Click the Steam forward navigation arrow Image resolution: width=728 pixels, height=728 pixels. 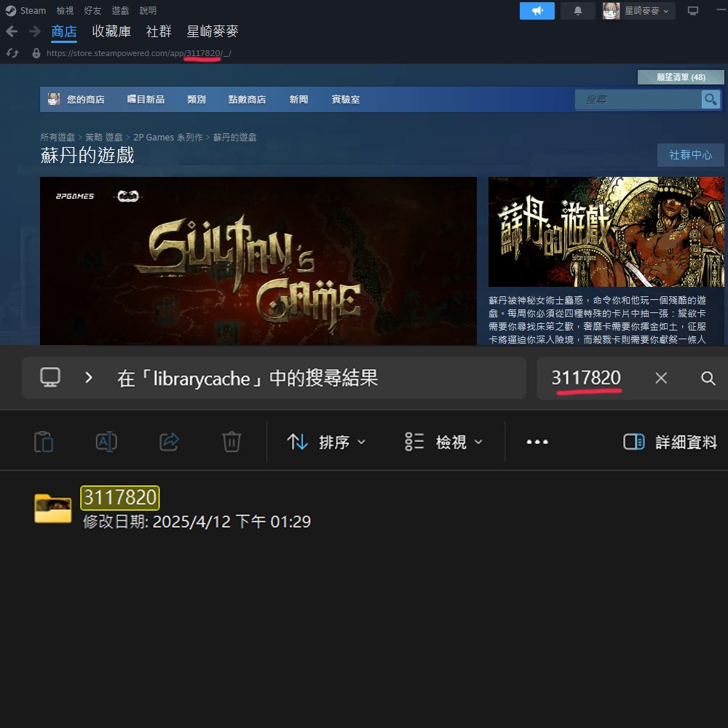point(34,31)
